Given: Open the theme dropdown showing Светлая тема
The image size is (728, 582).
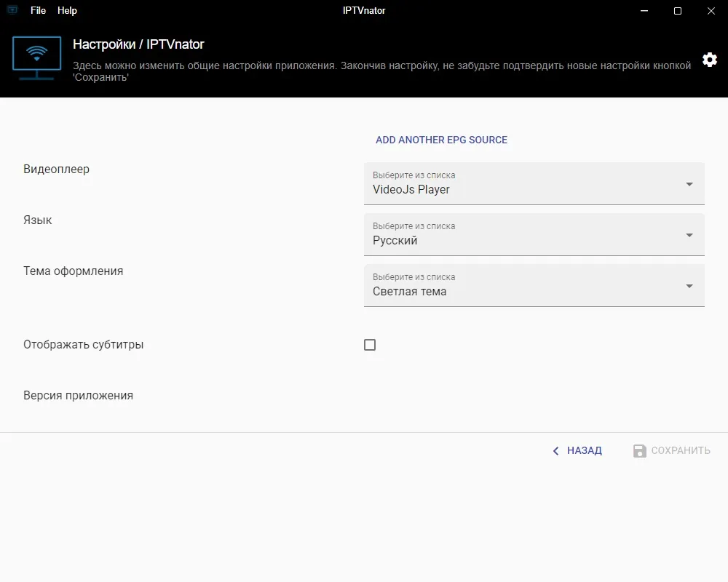Looking at the screenshot, I should tap(534, 285).
